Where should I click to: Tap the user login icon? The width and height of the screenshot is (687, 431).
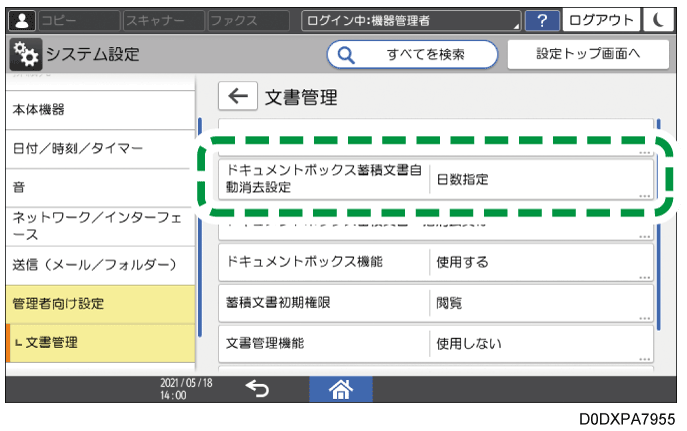[x=21, y=20]
